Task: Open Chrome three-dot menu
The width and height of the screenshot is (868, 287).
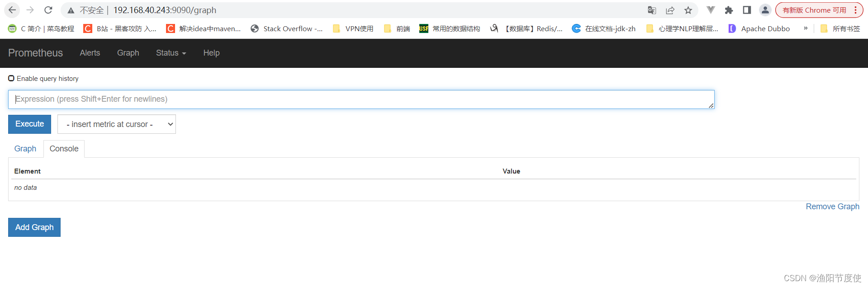Action: pyautogui.click(x=855, y=10)
